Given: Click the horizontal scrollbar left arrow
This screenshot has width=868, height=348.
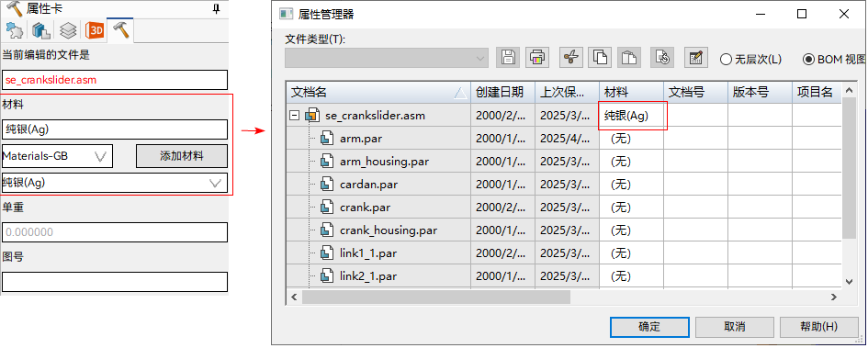Looking at the screenshot, I should click(x=294, y=297).
